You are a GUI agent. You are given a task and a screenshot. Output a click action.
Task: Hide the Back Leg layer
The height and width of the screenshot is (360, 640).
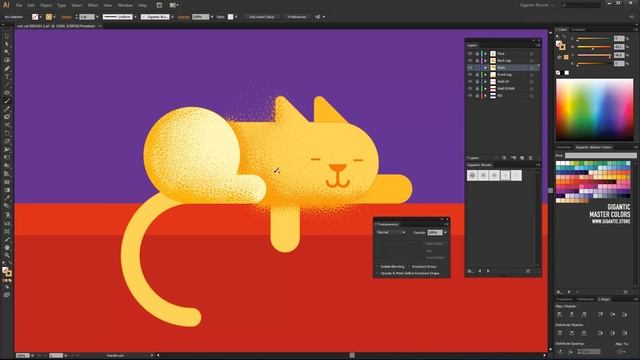tap(470, 60)
